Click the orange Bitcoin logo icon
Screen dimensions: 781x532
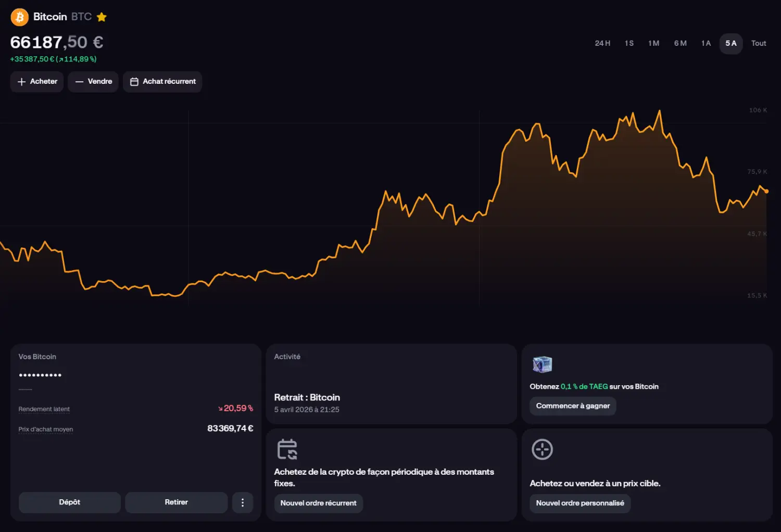click(x=20, y=17)
